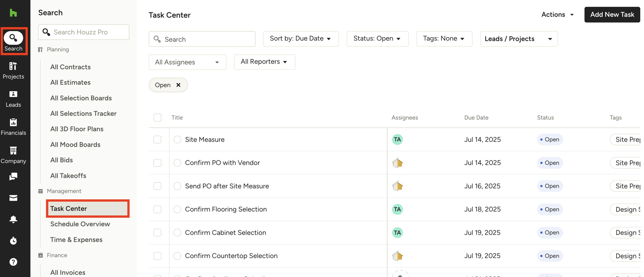Open the Projects section in sidebar
The width and height of the screenshot is (644, 277).
(13, 71)
